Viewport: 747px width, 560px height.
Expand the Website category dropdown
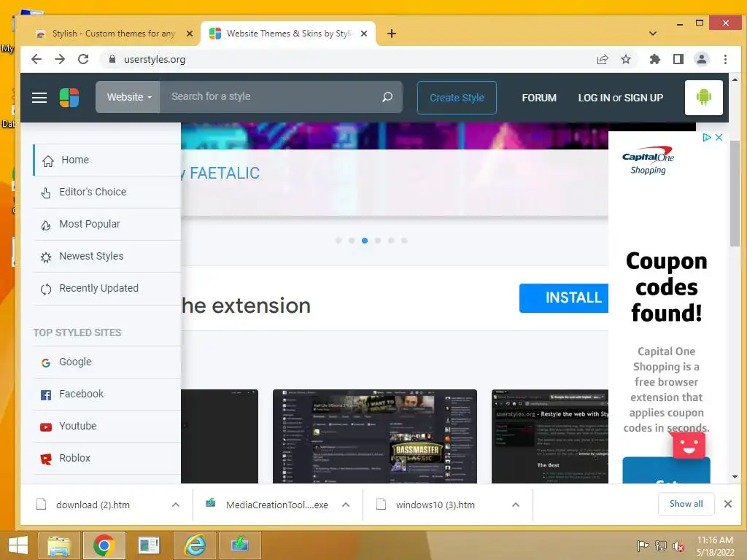click(x=128, y=97)
